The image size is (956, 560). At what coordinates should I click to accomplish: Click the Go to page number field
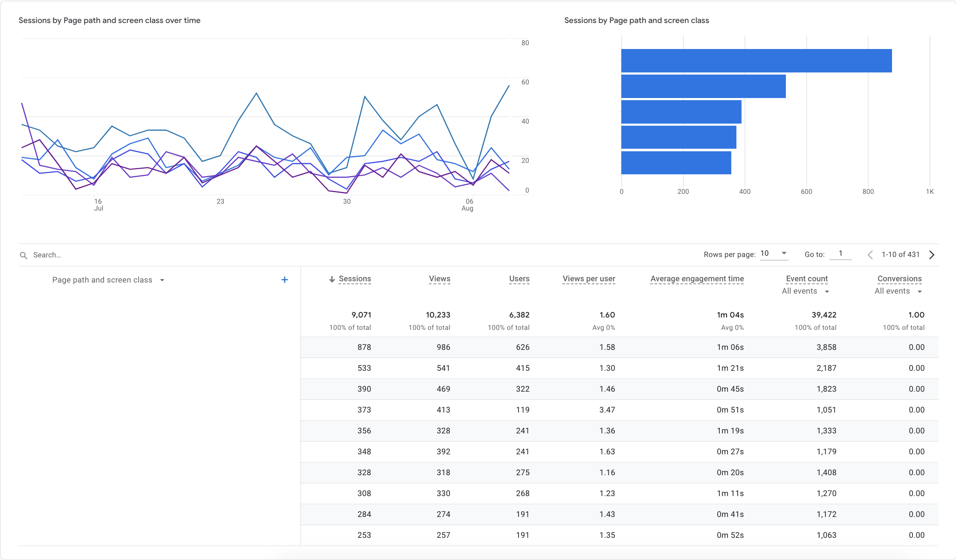(840, 254)
